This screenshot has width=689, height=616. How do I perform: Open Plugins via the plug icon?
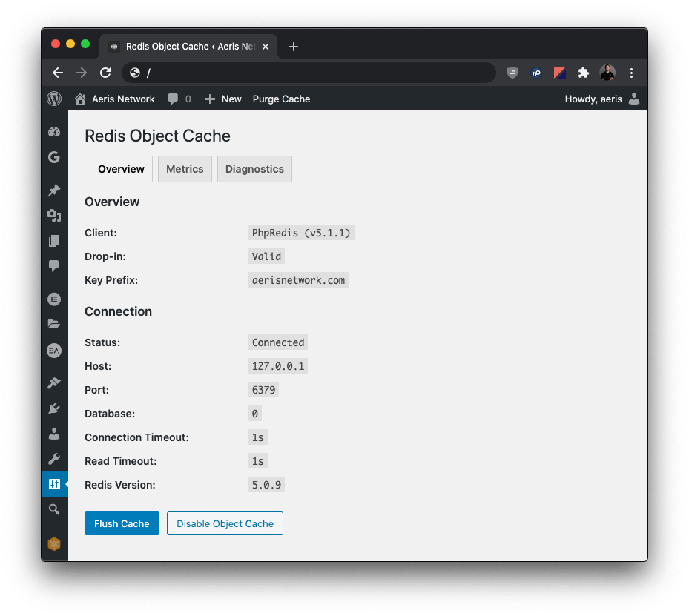point(53,408)
